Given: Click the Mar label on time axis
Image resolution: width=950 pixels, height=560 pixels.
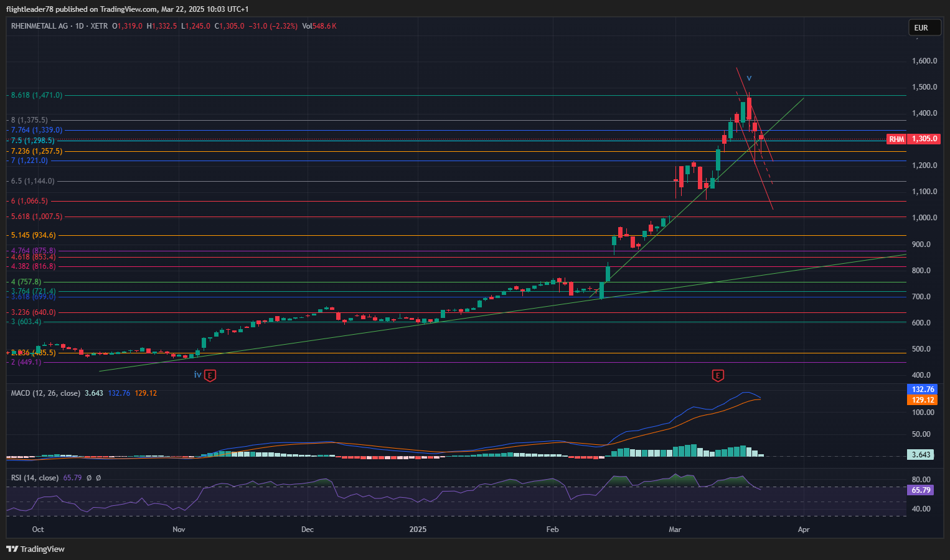Looking at the screenshot, I should [675, 530].
